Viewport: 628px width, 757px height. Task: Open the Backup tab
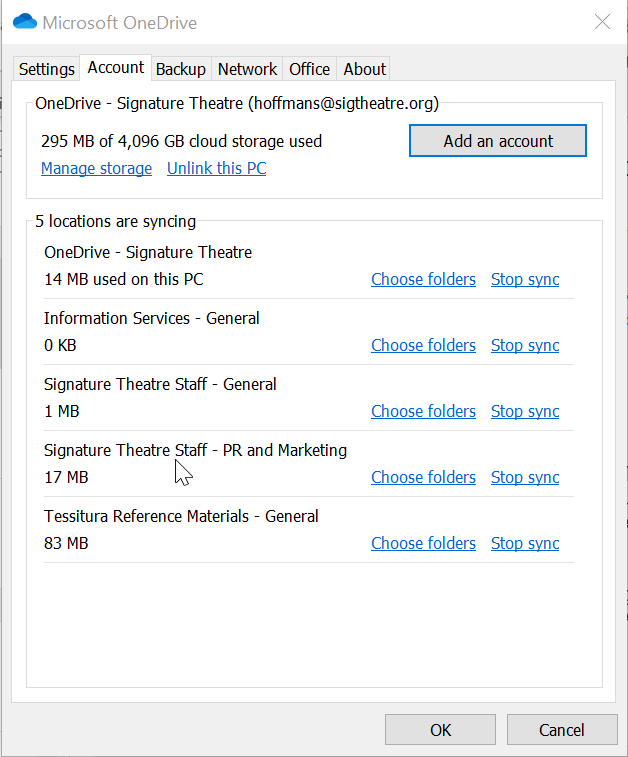pyautogui.click(x=181, y=69)
